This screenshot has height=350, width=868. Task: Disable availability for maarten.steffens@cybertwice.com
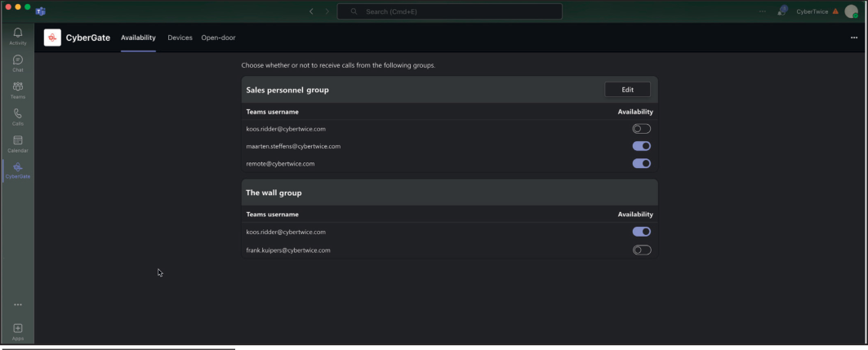(641, 146)
